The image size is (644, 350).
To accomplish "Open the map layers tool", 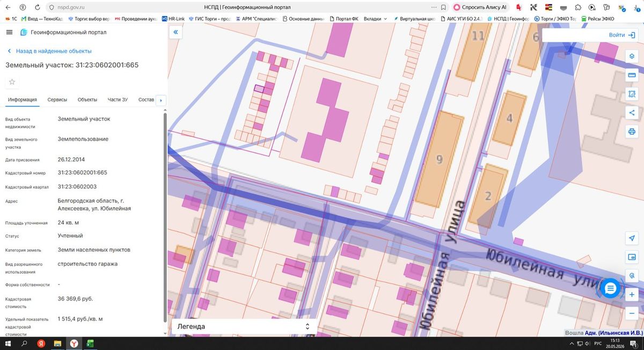I will tap(632, 56).
